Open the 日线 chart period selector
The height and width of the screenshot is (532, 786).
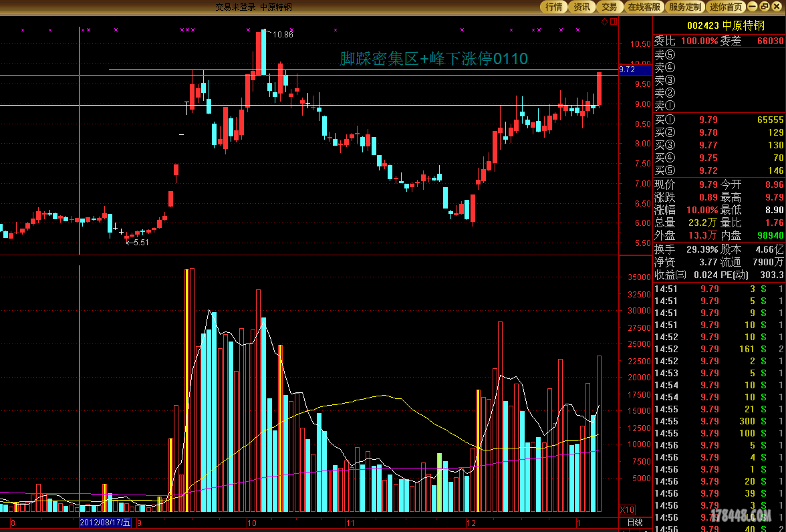634,522
